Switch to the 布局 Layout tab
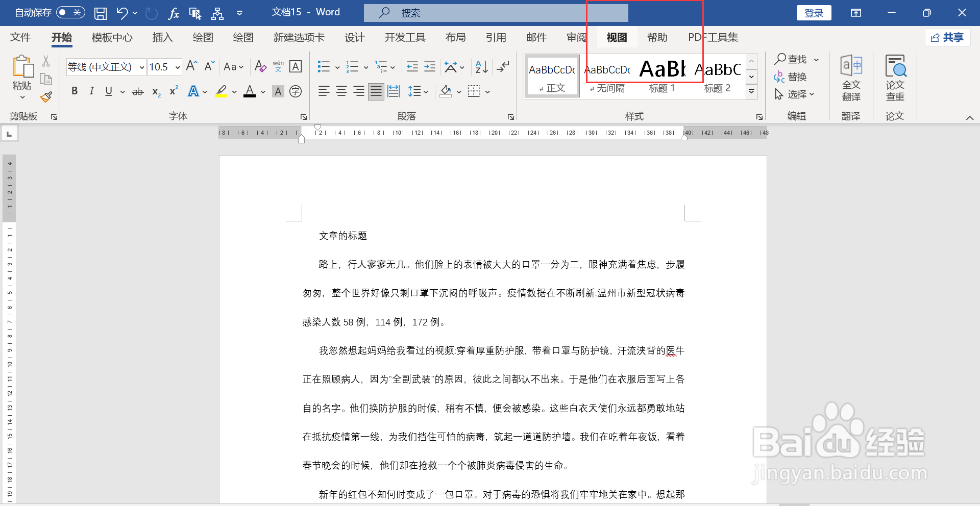The image size is (980, 506). point(455,37)
